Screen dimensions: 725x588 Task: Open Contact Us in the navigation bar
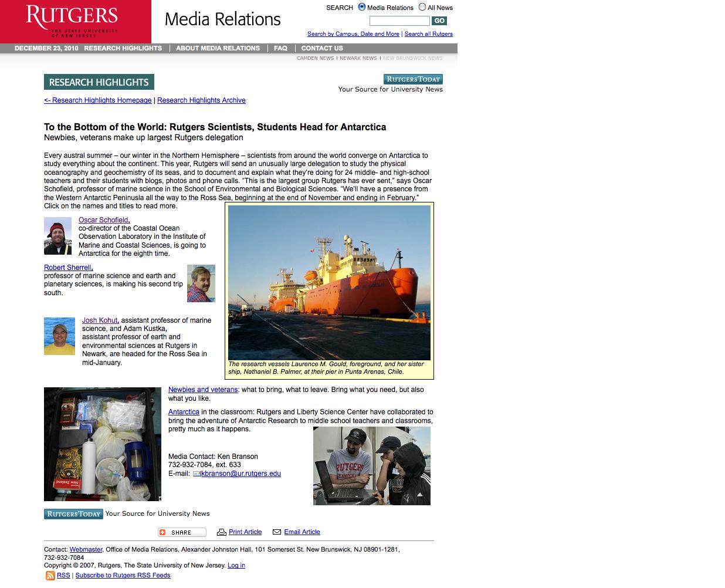point(322,48)
